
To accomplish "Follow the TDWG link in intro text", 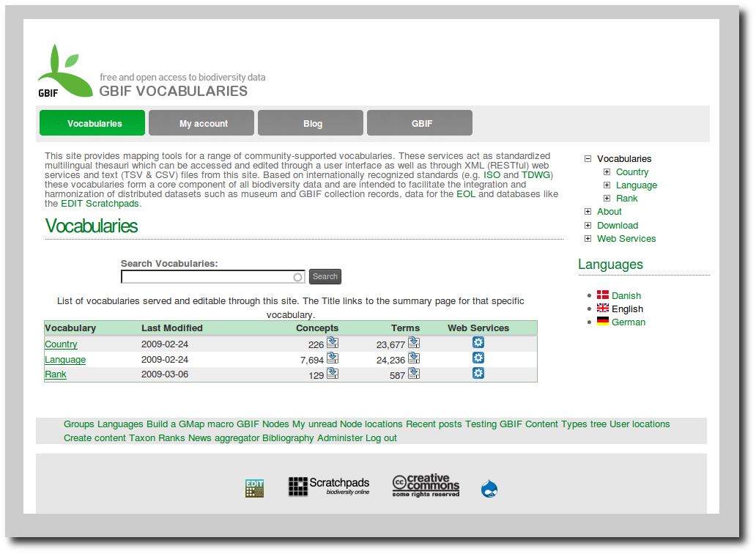I will coord(535,175).
